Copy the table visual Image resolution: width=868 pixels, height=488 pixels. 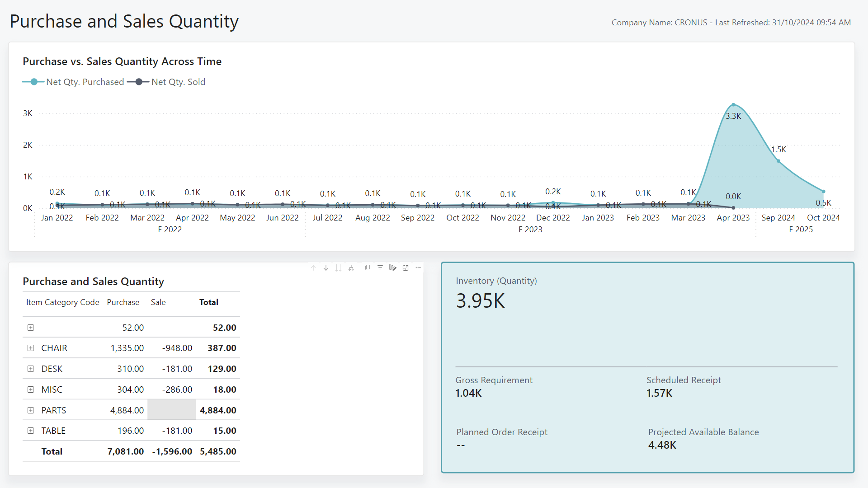click(x=368, y=267)
